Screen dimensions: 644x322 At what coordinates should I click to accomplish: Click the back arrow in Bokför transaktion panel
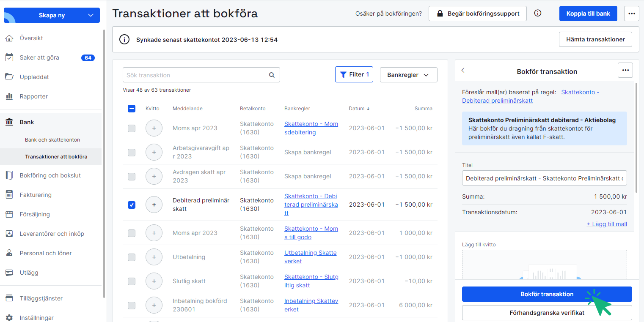463,71
